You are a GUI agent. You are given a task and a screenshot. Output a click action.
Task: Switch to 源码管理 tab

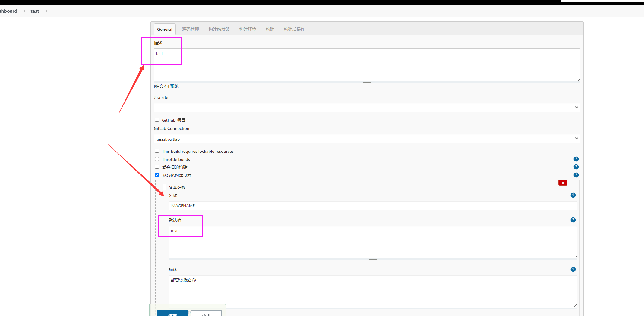(x=190, y=29)
